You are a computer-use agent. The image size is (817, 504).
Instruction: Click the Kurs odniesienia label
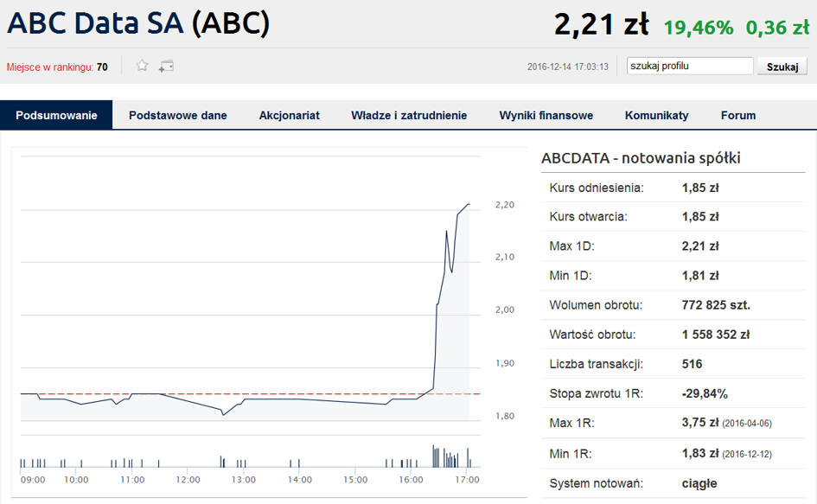597,188
